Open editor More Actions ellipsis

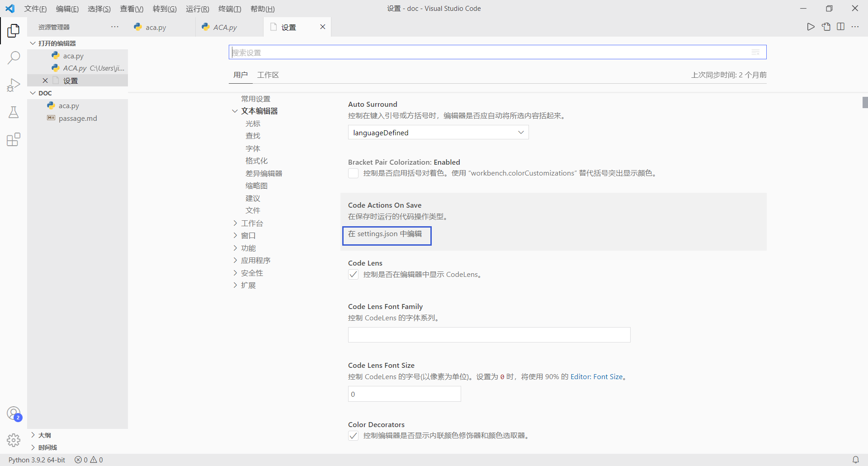(855, 27)
